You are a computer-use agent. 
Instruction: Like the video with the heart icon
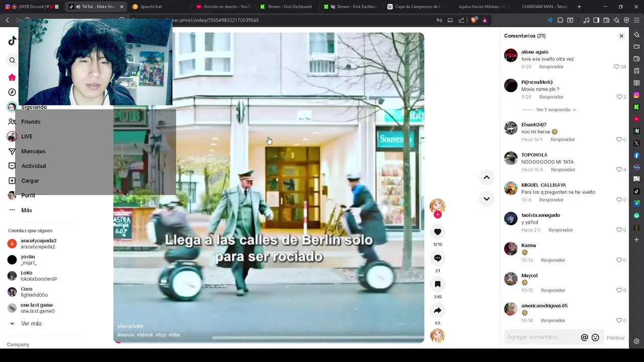[x=438, y=232]
